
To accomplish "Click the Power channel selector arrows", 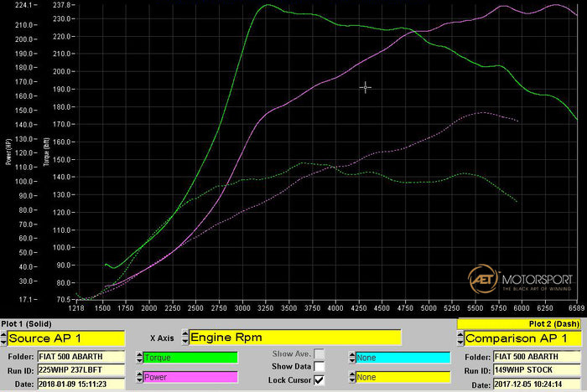I will 139,377.
